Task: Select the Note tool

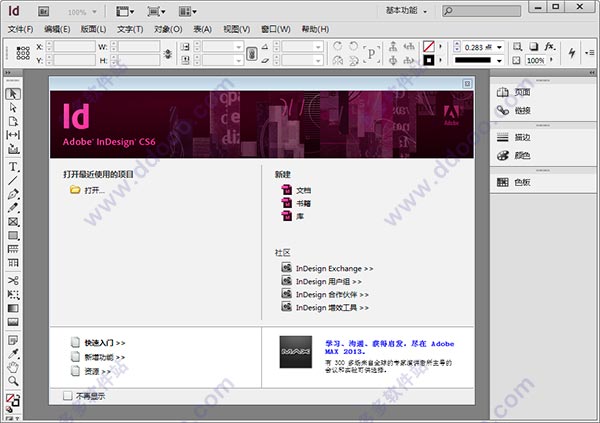Action: (13, 340)
